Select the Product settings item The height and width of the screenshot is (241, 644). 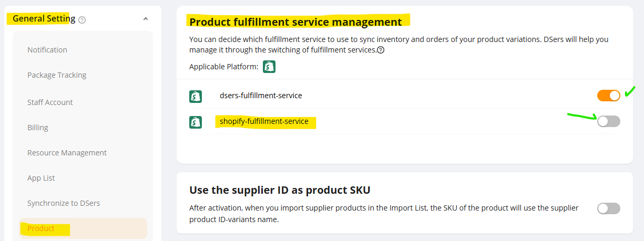[41, 228]
